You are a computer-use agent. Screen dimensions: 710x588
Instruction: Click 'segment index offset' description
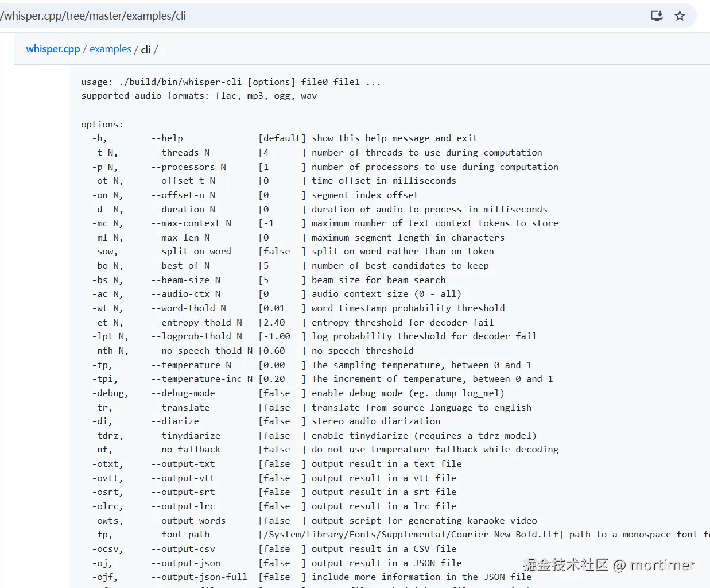point(365,195)
